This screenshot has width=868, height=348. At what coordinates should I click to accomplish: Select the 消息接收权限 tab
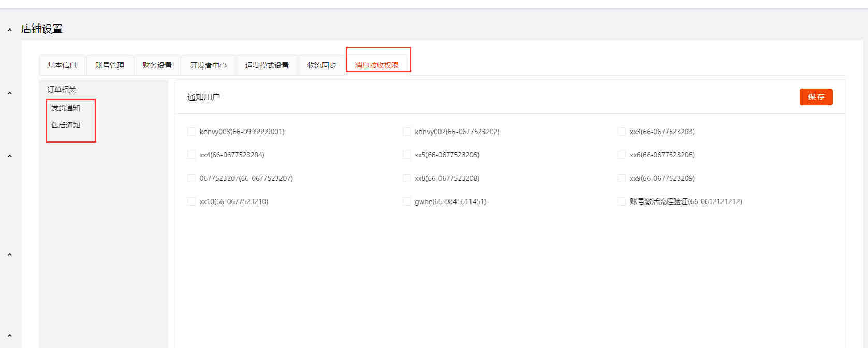pyautogui.click(x=377, y=65)
